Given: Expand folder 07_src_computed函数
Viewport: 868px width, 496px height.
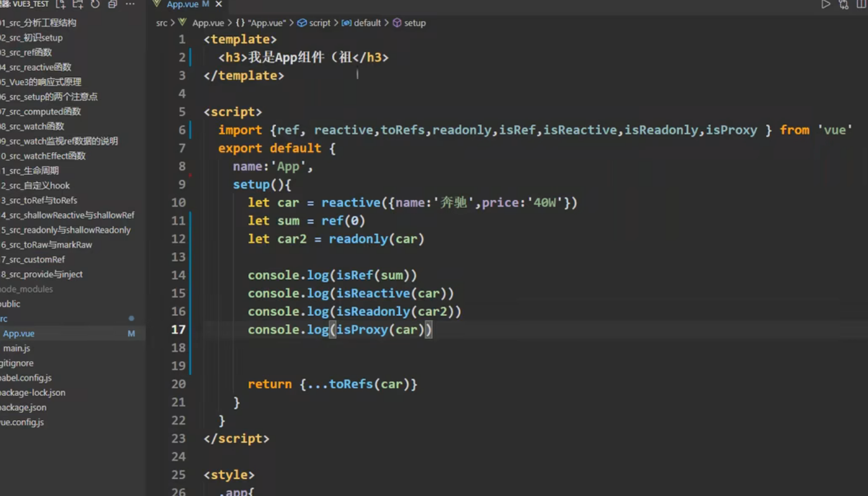Looking at the screenshot, I should point(41,111).
